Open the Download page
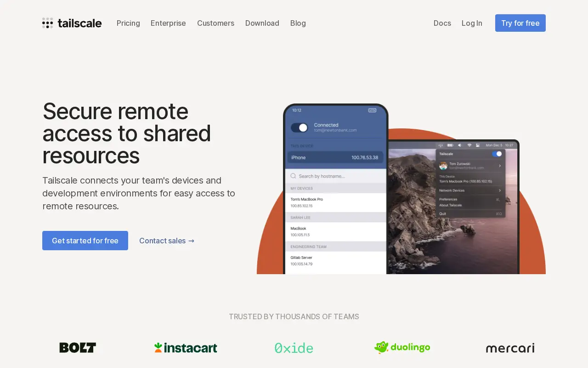 tap(262, 23)
